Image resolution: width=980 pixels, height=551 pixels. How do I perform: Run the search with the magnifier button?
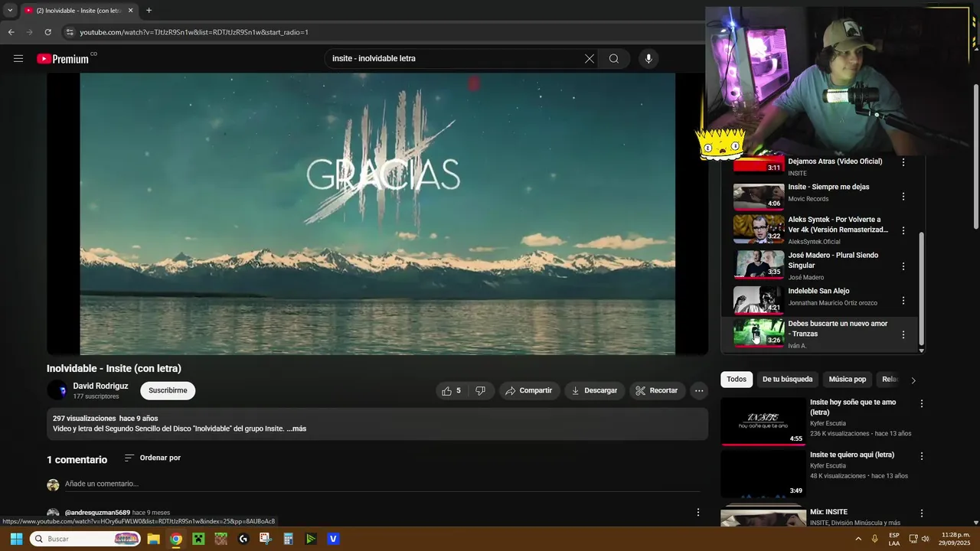tap(614, 58)
